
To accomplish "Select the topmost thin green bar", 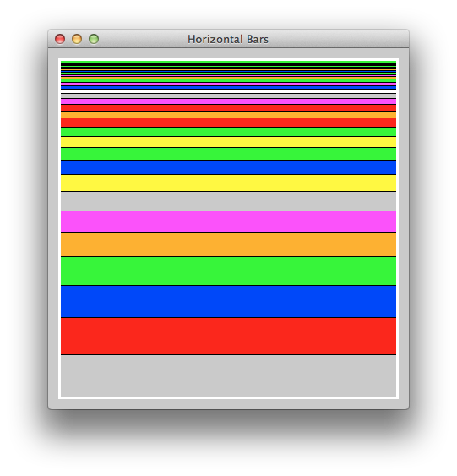I will [228, 63].
